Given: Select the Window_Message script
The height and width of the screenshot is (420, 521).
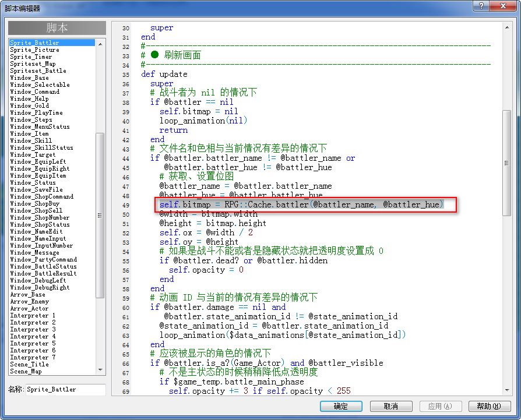Looking at the screenshot, I should click(x=34, y=252).
